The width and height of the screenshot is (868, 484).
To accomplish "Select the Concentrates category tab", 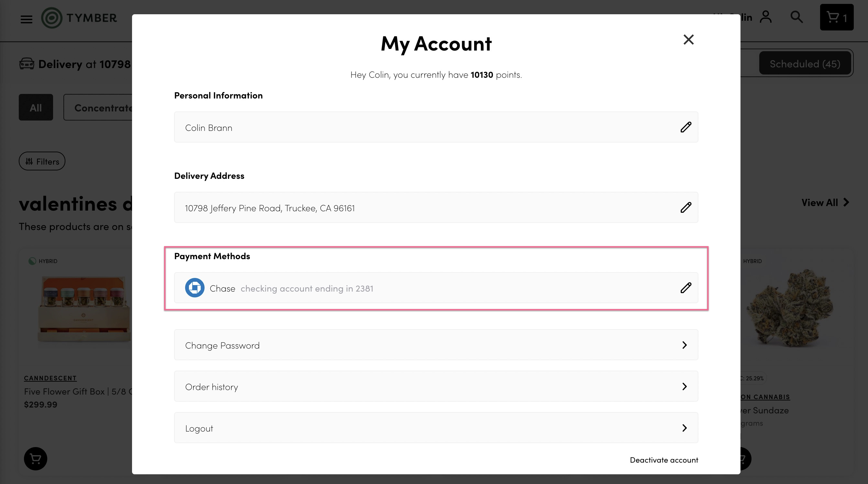I will [x=101, y=108].
